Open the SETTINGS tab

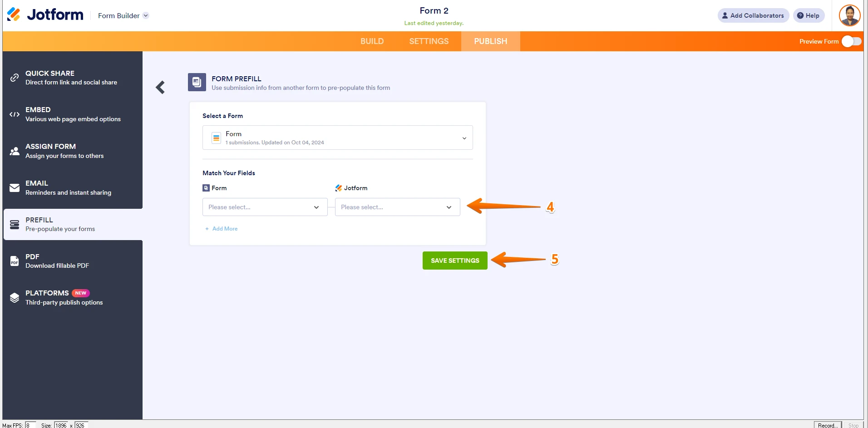[x=429, y=41]
